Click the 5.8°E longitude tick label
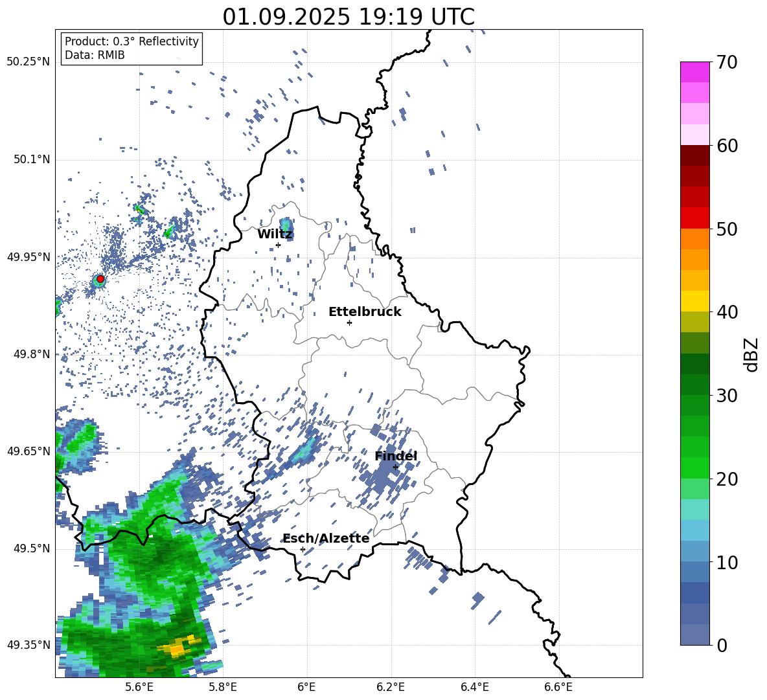The width and height of the screenshot is (767, 700). point(223,687)
